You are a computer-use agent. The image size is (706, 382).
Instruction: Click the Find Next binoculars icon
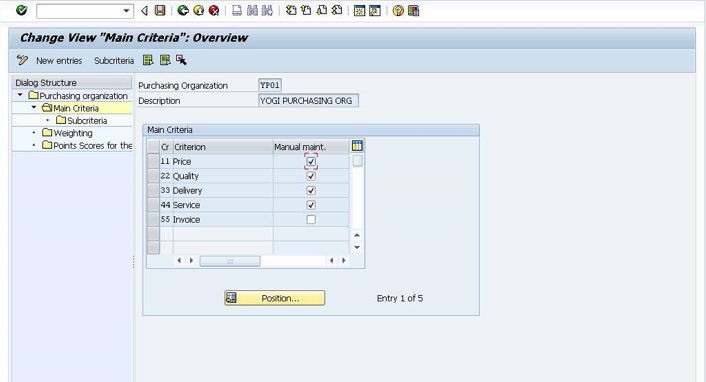[x=267, y=10]
